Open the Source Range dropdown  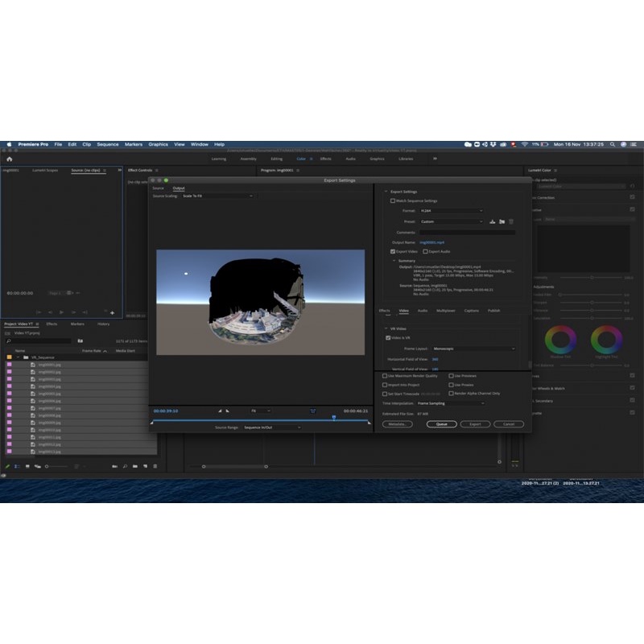[x=271, y=427]
